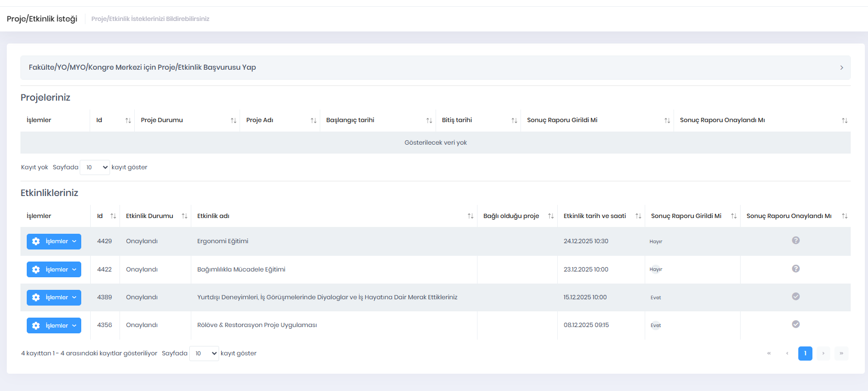Go to next page in pagination

pos(823,353)
